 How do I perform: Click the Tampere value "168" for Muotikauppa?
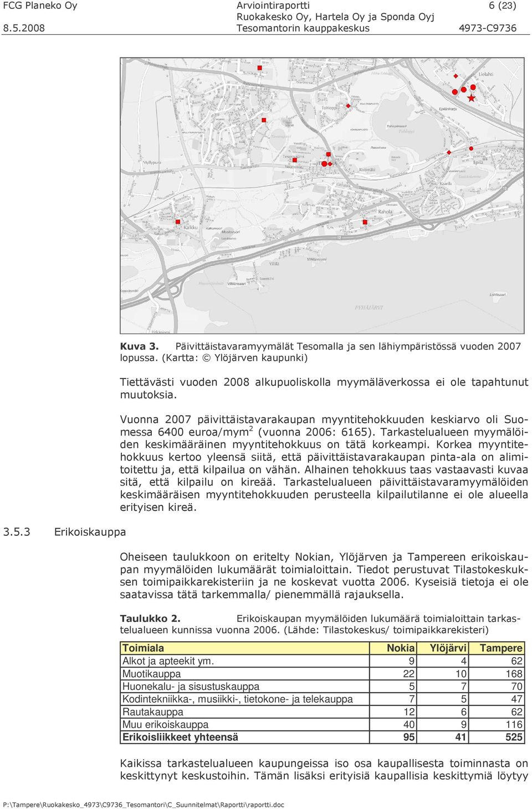pos(514,674)
